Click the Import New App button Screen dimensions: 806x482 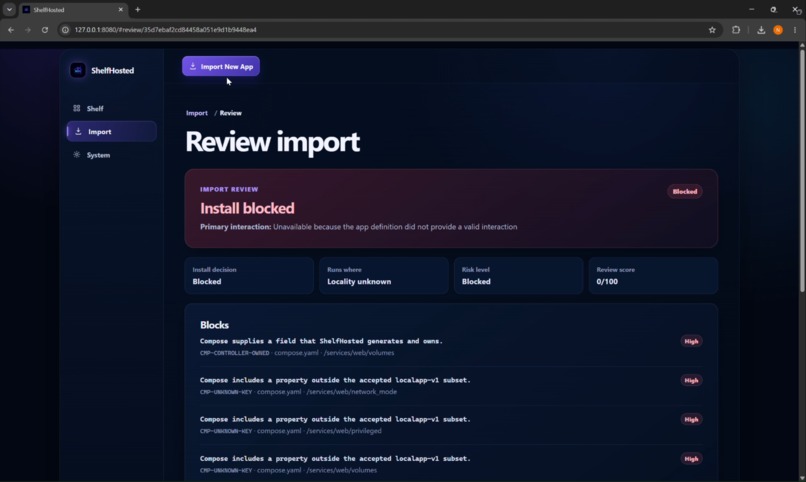point(221,66)
